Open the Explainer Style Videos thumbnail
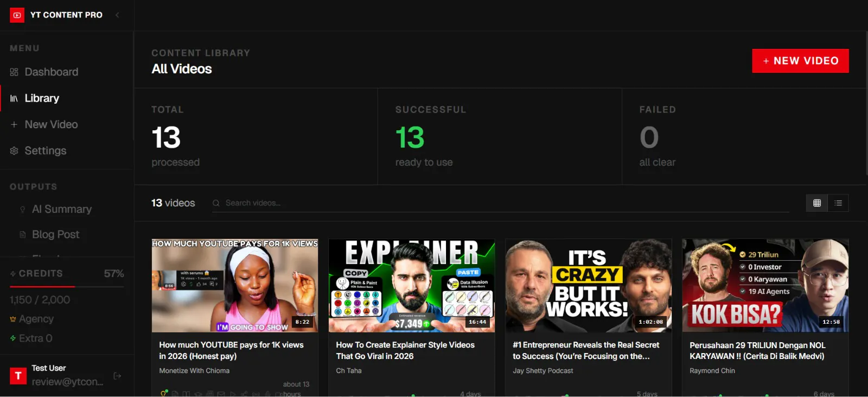Viewport: 868px width, 397px height. (x=412, y=286)
